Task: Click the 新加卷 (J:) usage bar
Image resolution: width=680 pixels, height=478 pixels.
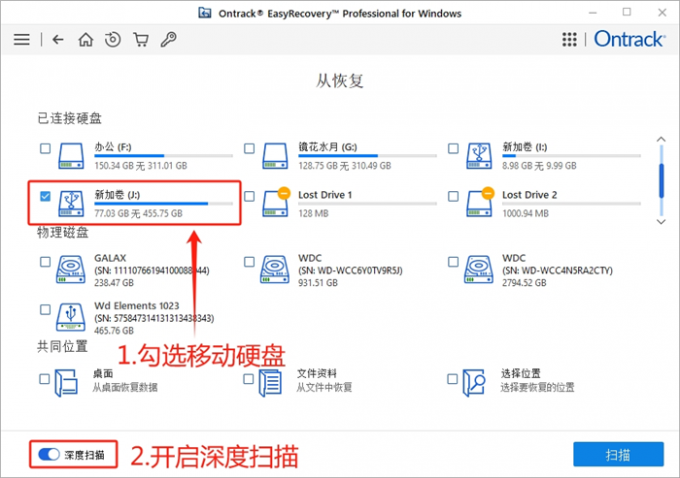Action: click(163, 203)
